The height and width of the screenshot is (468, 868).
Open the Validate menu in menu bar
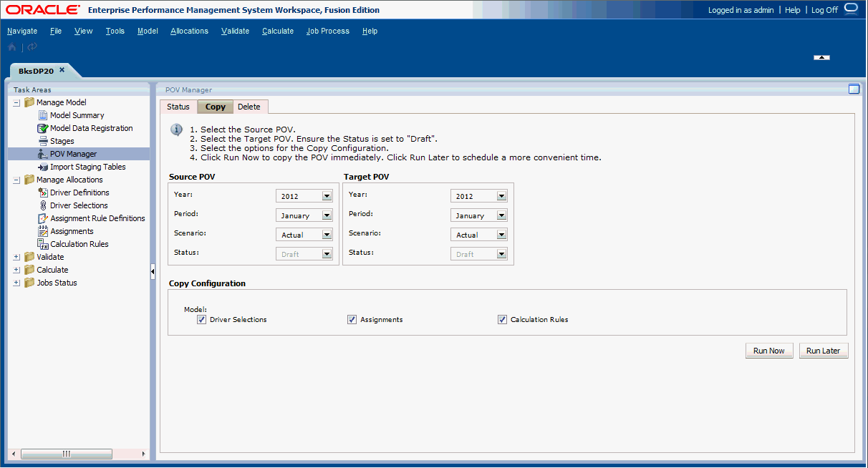pyautogui.click(x=235, y=31)
